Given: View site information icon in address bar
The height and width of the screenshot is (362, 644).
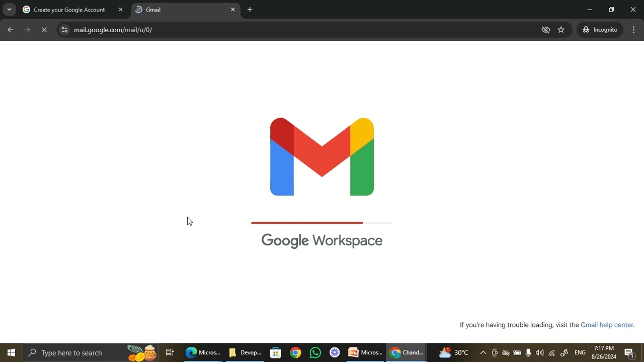Looking at the screenshot, I should click(x=64, y=30).
